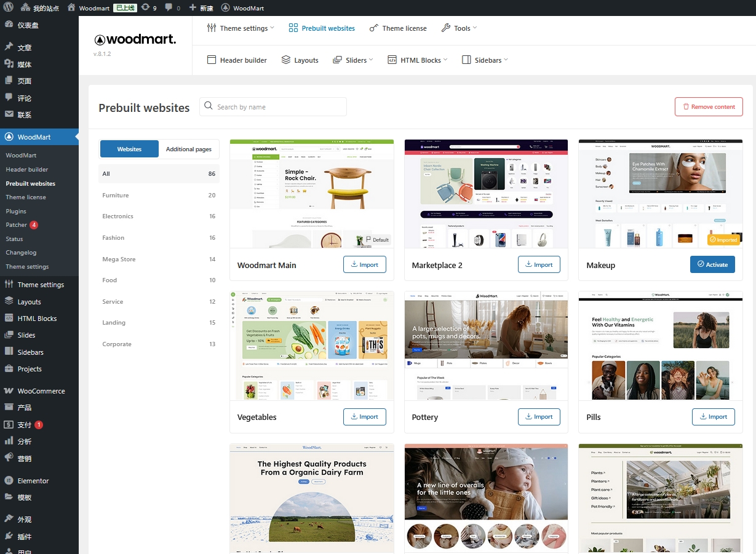Click the Search by name field
Screen dimensions: 756x554
[x=273, y=106]
